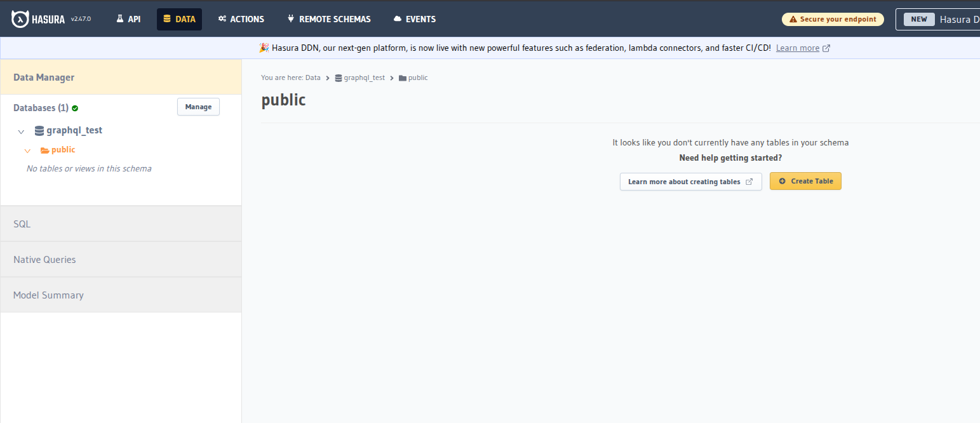Select the DATA tab
Viewport: 980px width, 423px height.
point(179,19)
